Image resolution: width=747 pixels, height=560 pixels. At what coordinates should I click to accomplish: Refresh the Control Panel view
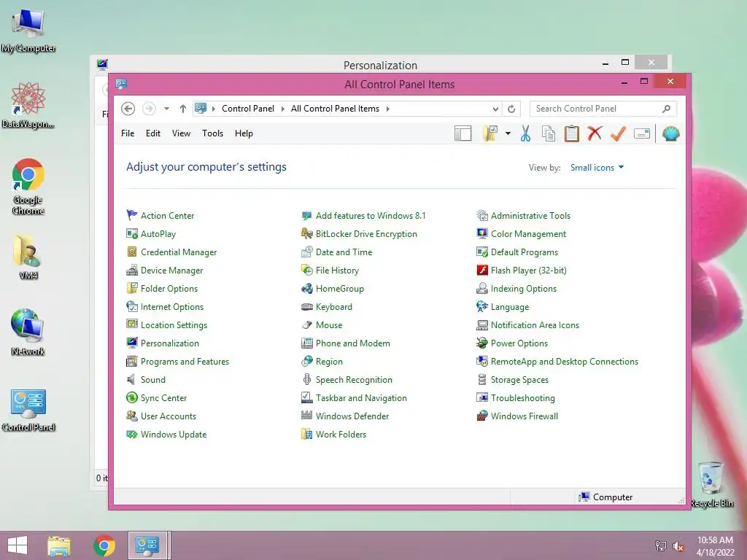click(x=511, y=109)
